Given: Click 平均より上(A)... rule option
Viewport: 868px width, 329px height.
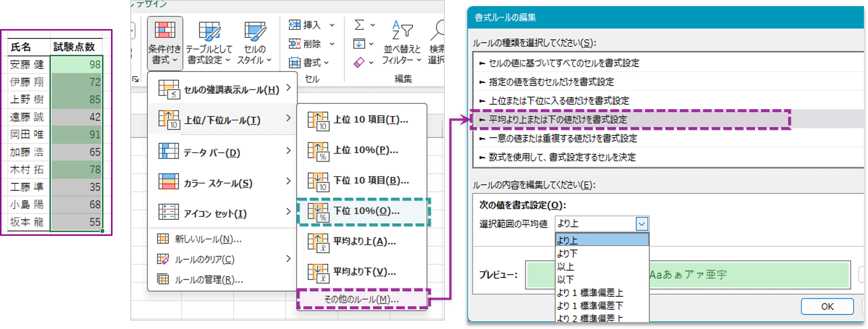Looking at the screenshot, I should pos(364,242).
